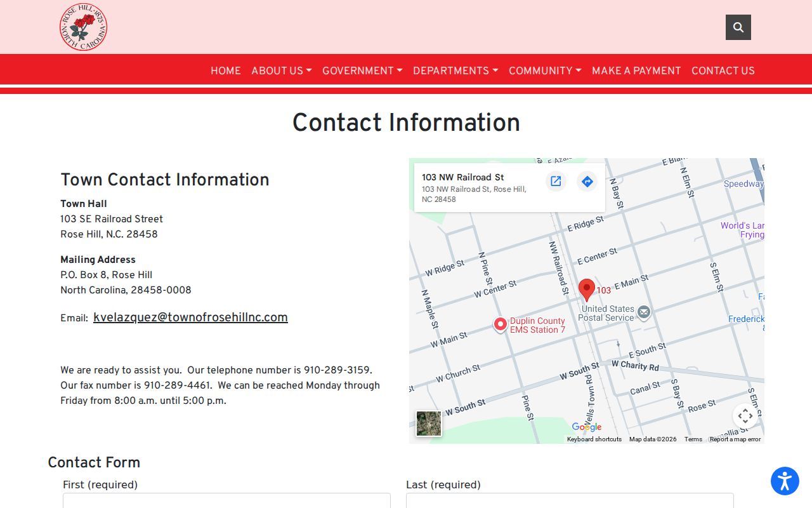Image resolution: width=812 pixels, height=508 pixels.
Task: Open the site search magnifier button
Action: (738, 27)
